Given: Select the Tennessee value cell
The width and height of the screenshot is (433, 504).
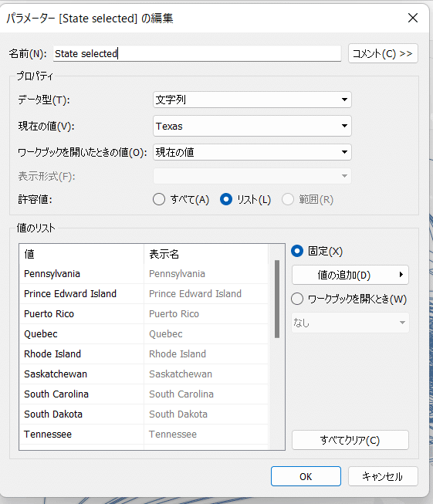Looking at the screenshot, I should click(x=82, y=435).
